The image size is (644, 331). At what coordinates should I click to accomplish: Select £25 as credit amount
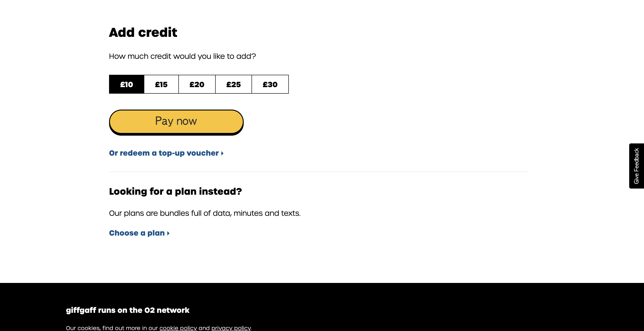click(233, 84)
